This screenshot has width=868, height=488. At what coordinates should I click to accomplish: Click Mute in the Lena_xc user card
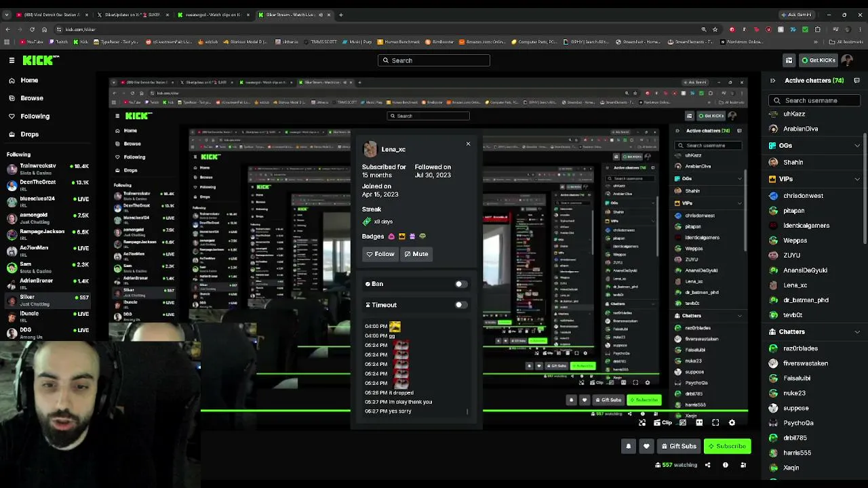pos(416,254)
